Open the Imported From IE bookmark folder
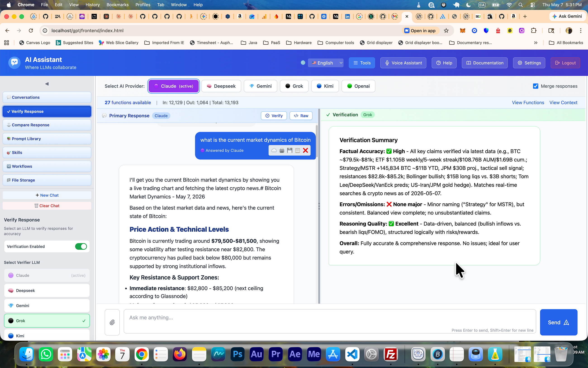 pos(164,43)
